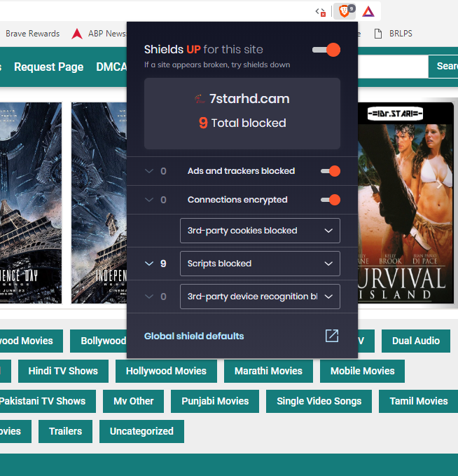
Task: Open the left Independence Day poster
Action: point(31,203)
